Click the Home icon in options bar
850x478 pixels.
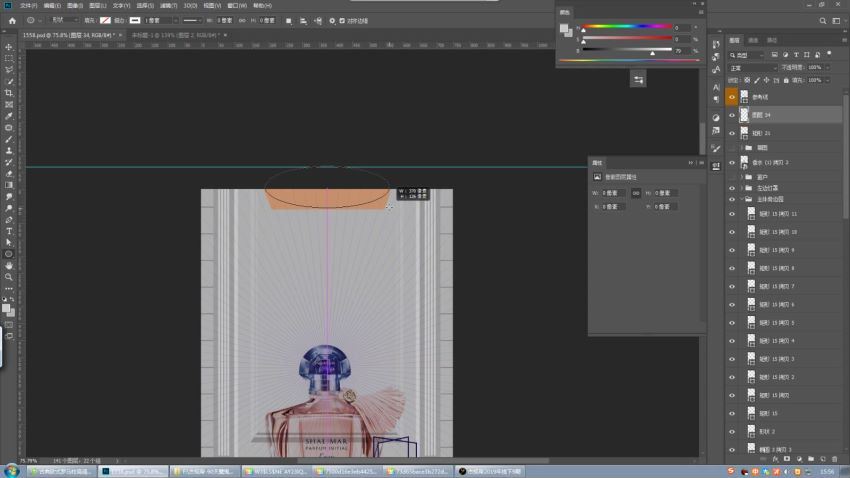(12, 21)
